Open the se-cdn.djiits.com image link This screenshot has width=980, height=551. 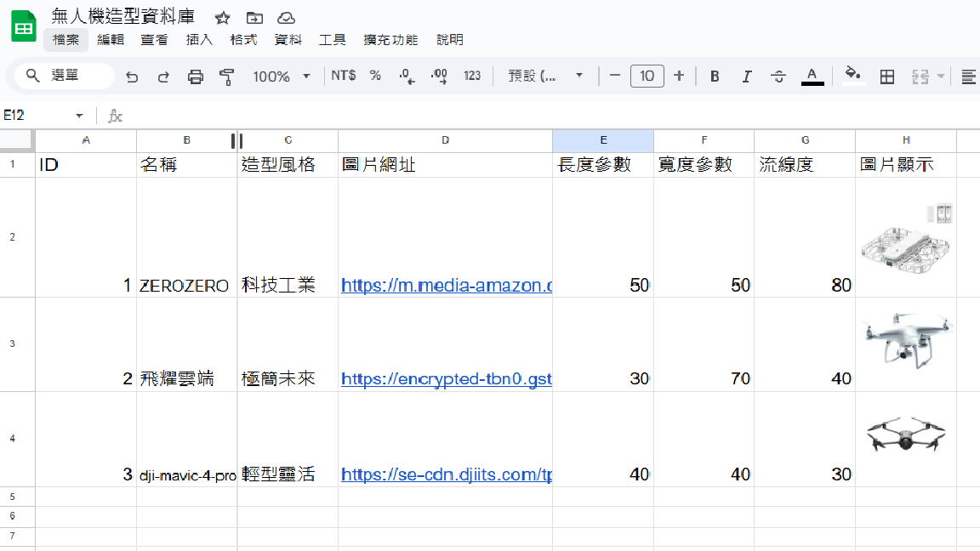coord(447,474)
